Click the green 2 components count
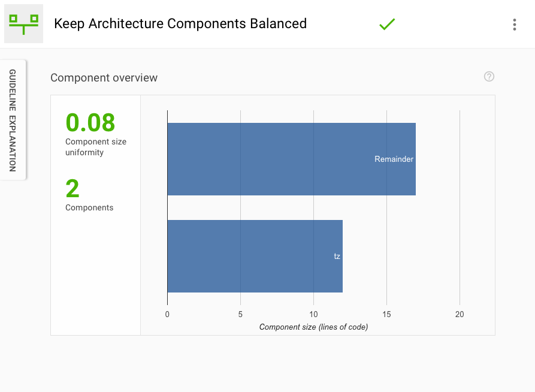This screenshot has width=535, height=392. pyautogui.click(x=72, y=189)
